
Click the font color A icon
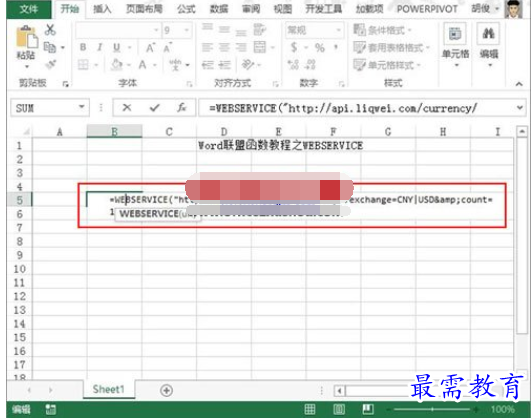[142, 64]
